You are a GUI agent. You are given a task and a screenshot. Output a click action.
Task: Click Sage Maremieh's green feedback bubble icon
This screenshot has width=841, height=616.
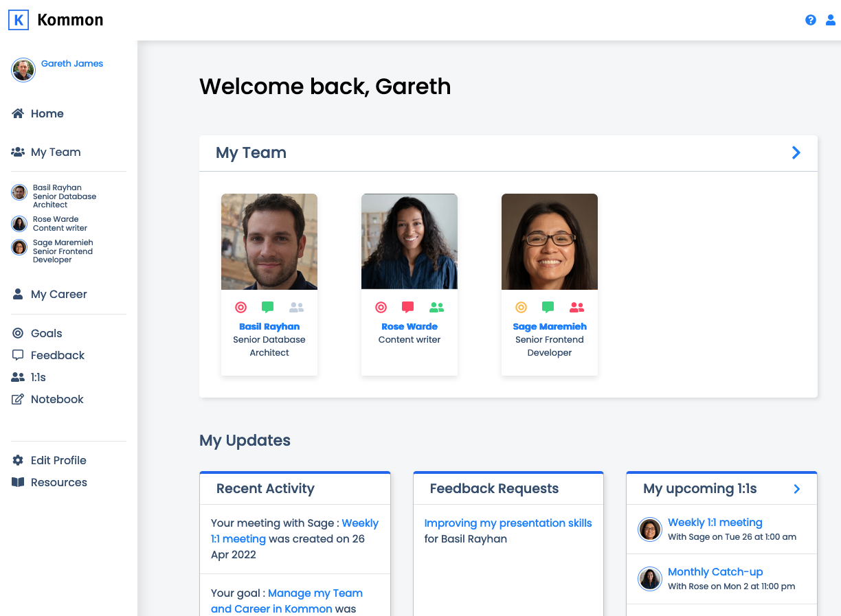click(548, 307)
